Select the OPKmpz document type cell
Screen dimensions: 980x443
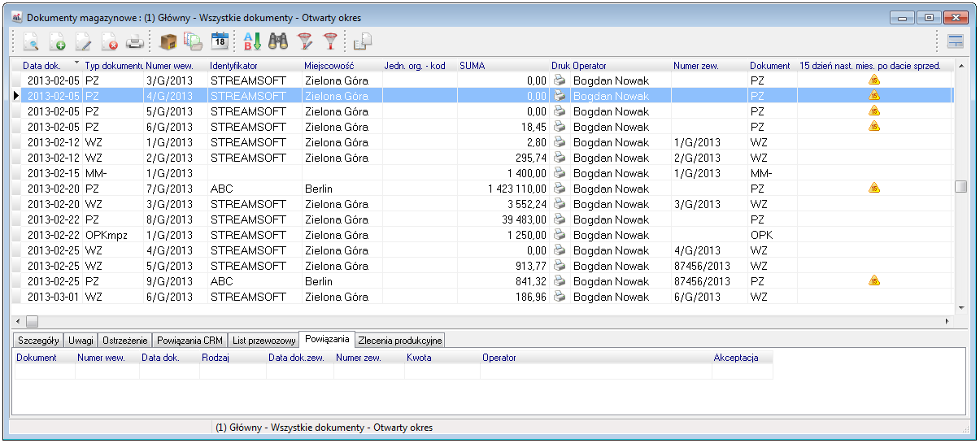113,235
